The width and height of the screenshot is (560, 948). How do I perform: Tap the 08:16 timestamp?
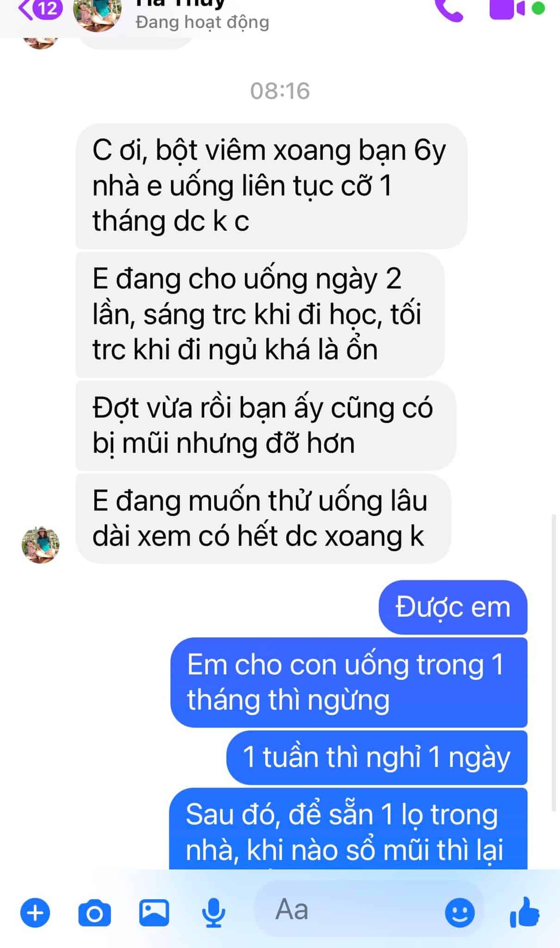coord(280,91)
